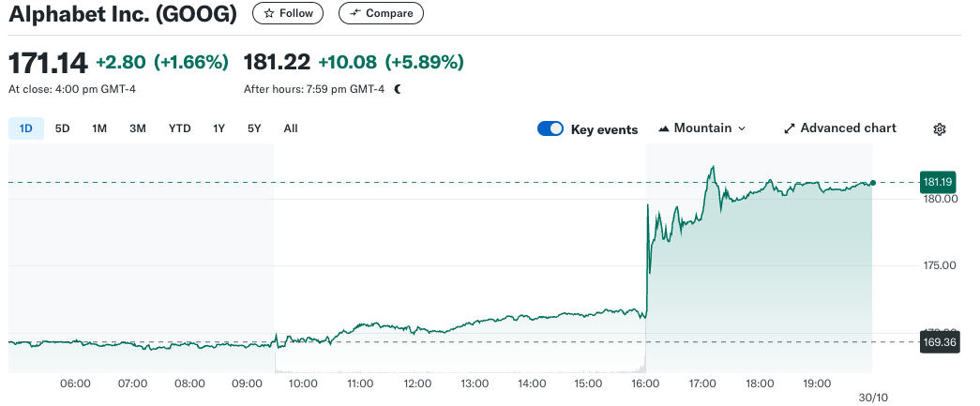Switch chart range to 1Y

(219, 128)
